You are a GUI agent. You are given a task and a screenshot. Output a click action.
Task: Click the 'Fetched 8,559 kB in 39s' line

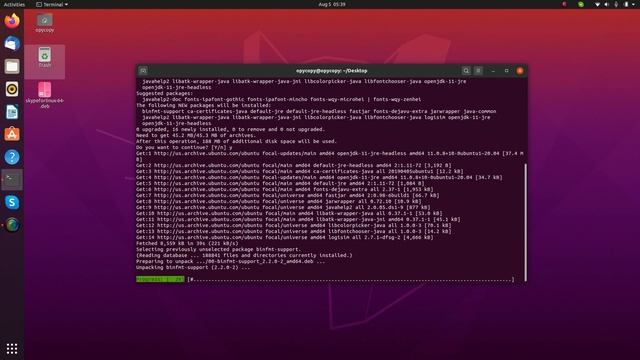pyautogui.click(x=187, y=243)
